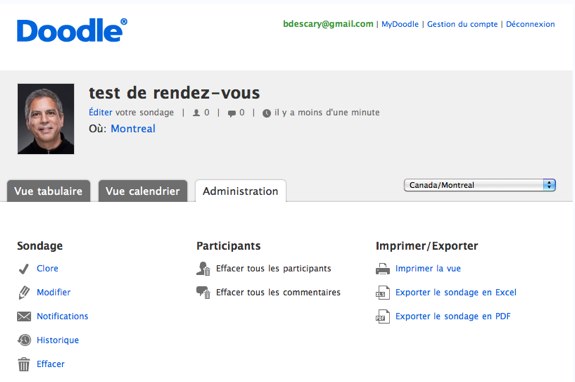This screenshot has height=382, width=575.
Task: Open the MyDoodle link
Action: pos(400,24)
